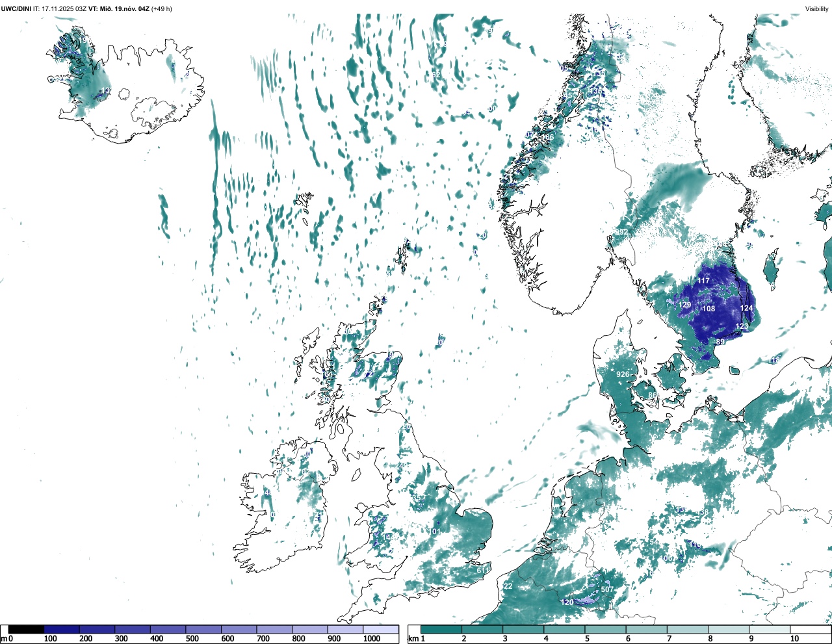Select the initial time '17.11.2025 03Z'
Screen dimensions: 832x644
click(64, 8)
